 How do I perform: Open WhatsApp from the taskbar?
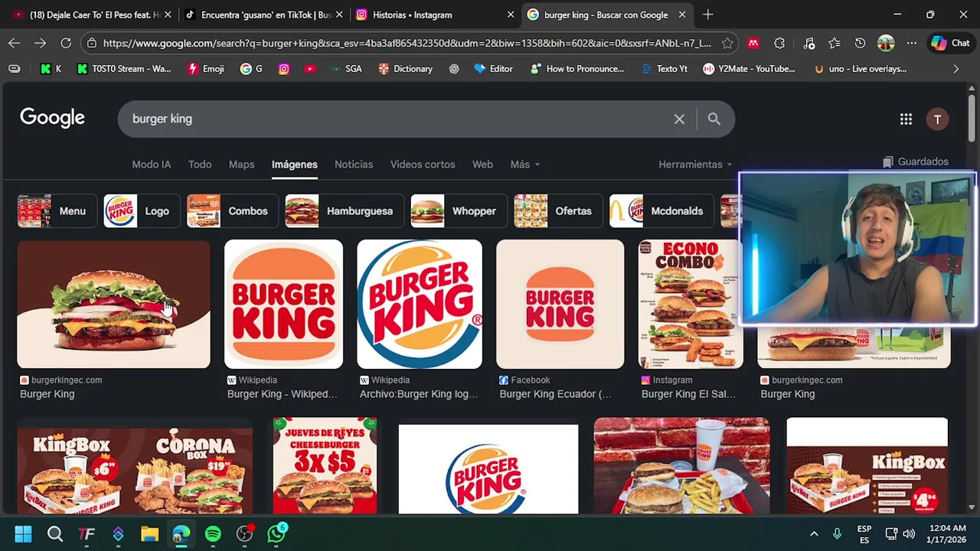click(276, 533)
